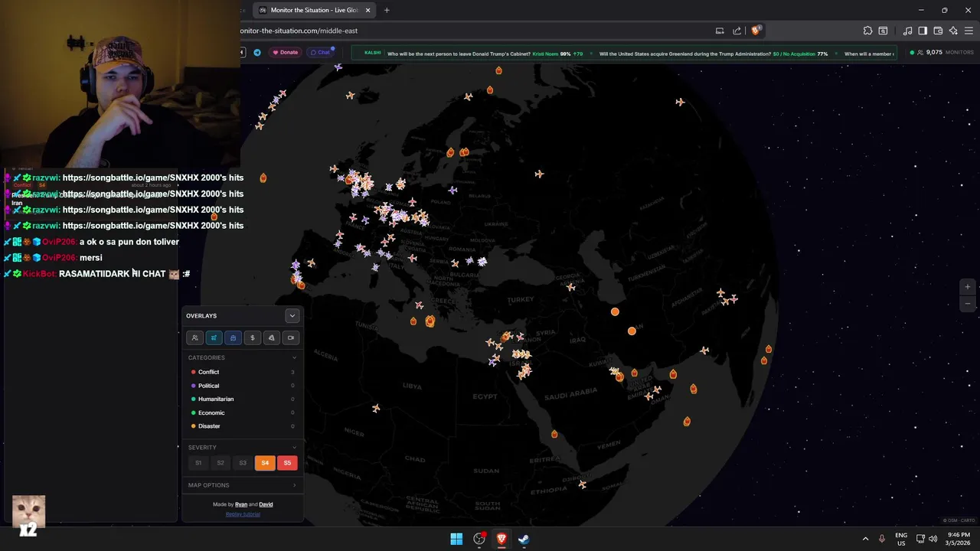This screenshot has height=551, width=980.
Task: Click the Replay tutorial link
Action: pos(243,514)
